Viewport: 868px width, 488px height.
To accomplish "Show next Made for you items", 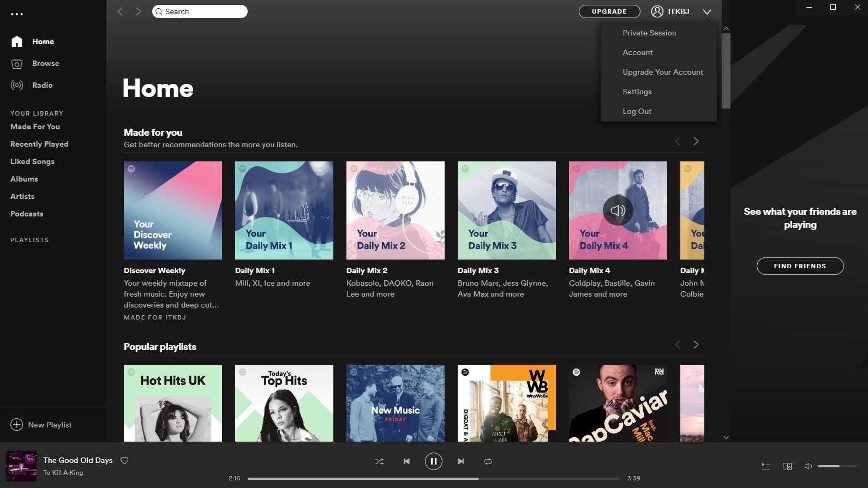I will pyautogui.click(x=696, y=141).
